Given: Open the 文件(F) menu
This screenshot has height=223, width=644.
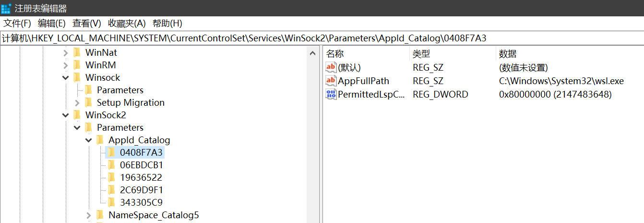Looking at the screenshot, I should [17, 23].
